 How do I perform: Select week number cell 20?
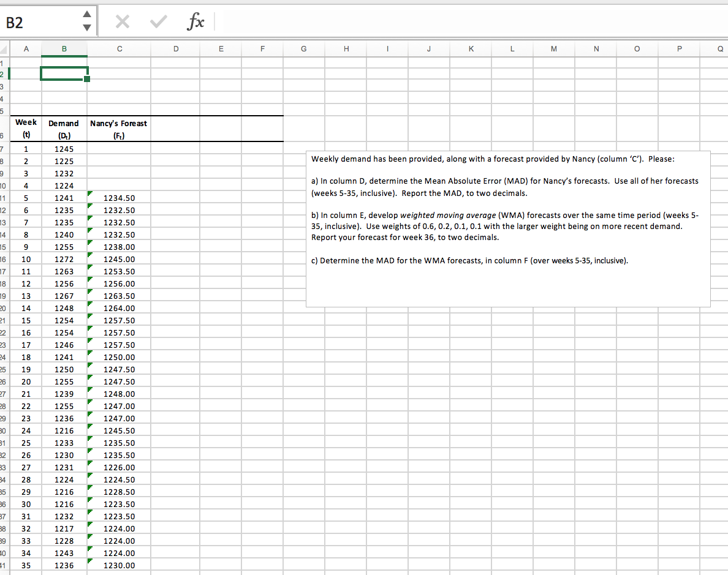26,381
